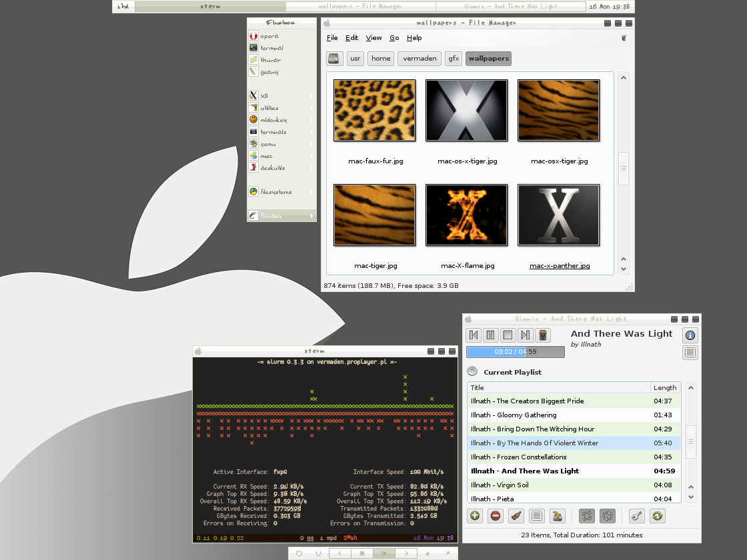Switch to xterm in the top taskbar
The image size is (747, 560).
[210, 6]
